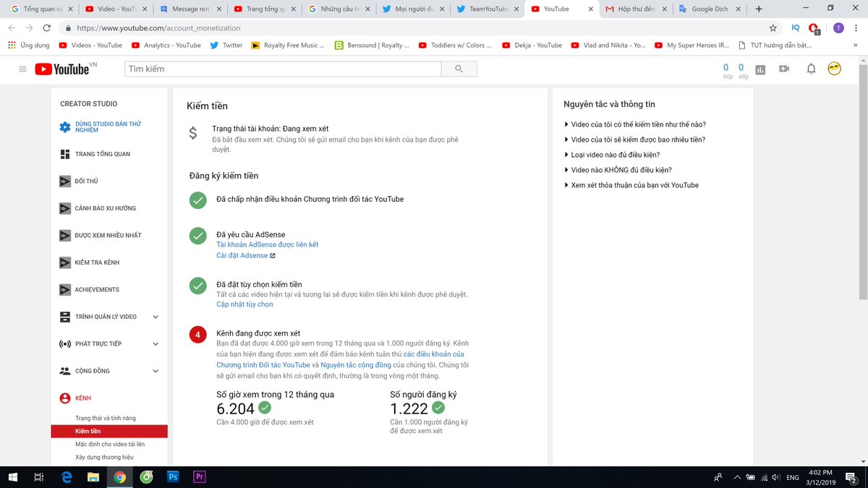Image resolution: width=868 pixels, height=488 pixels.
Task: Show more bookmarks with the » chevron
Action: 855,45
